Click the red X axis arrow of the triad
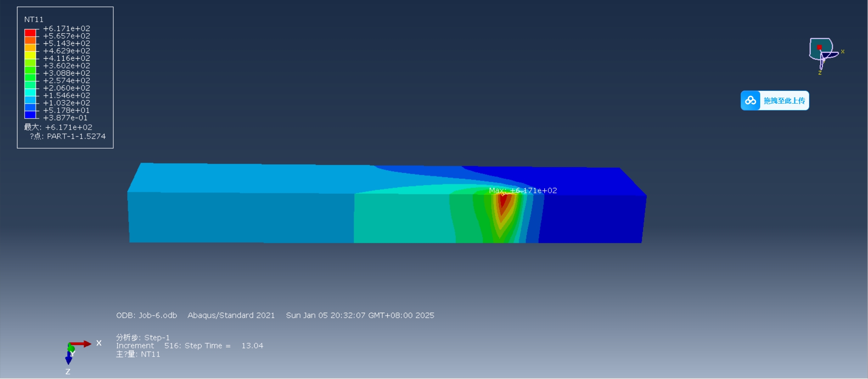The image size is (868, 379). [81, 344]
